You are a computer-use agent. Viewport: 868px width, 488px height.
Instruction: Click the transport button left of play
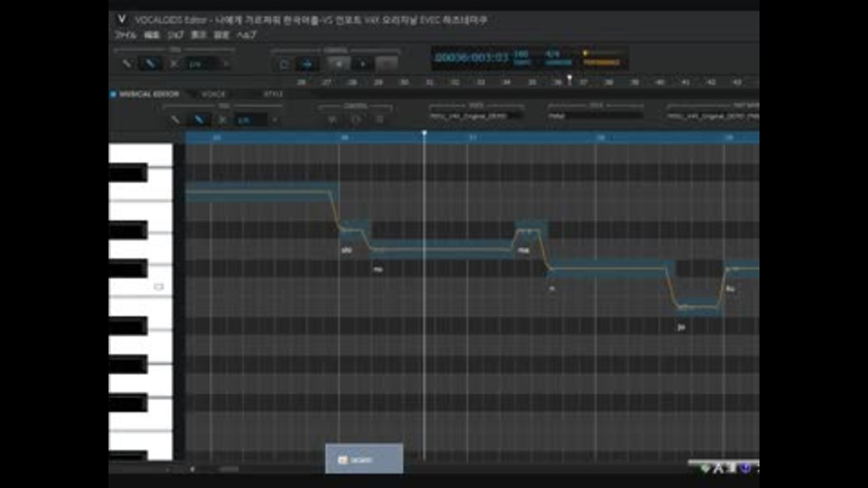[x=339, y=64]
